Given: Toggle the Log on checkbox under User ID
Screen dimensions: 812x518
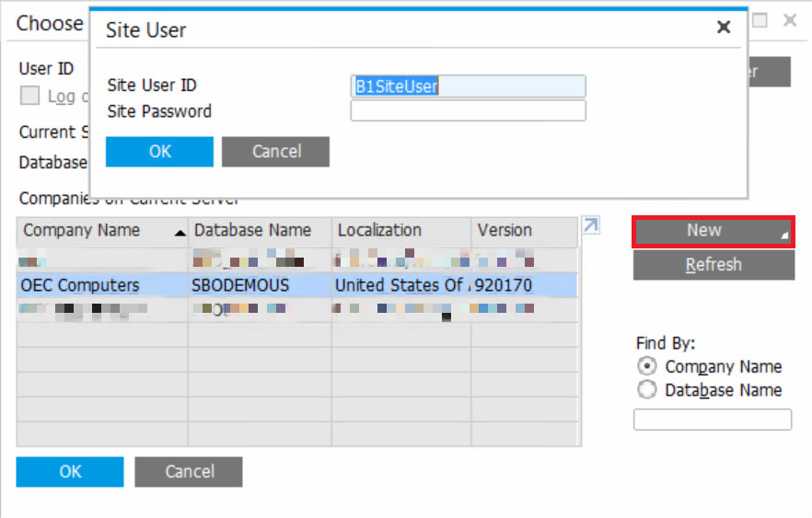Looking at the screenshot, I should tap(30, 96).
